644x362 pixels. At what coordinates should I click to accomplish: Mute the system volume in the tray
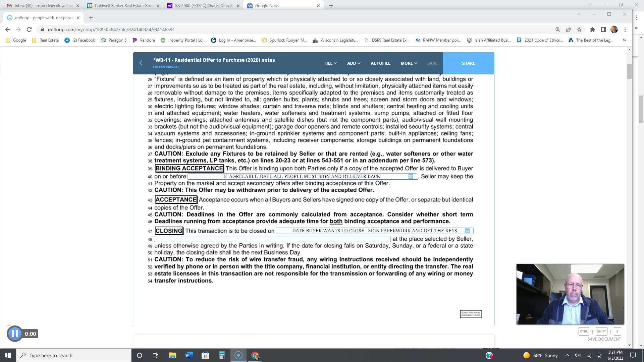[x=578, y=355]
